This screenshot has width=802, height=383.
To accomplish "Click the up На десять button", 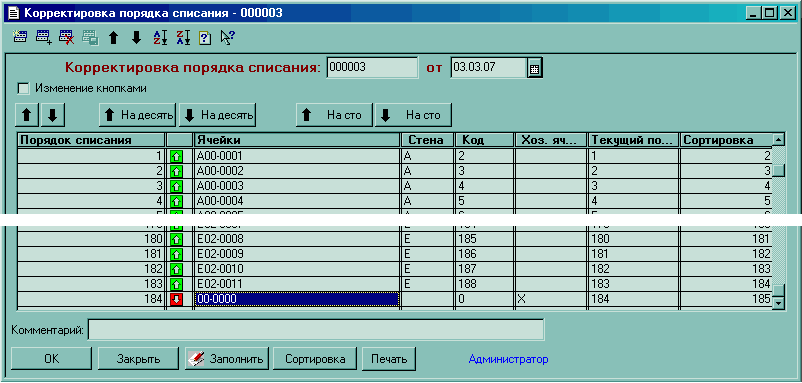I will (x=137, y=115).
